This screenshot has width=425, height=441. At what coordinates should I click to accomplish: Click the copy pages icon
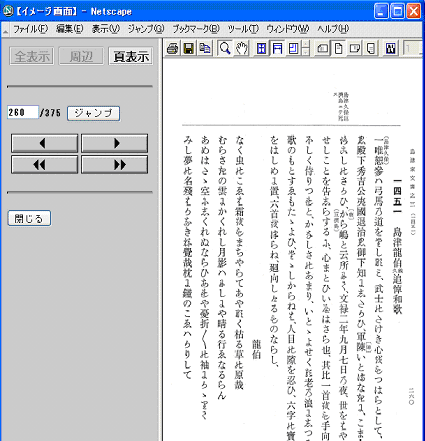point(205,49)
